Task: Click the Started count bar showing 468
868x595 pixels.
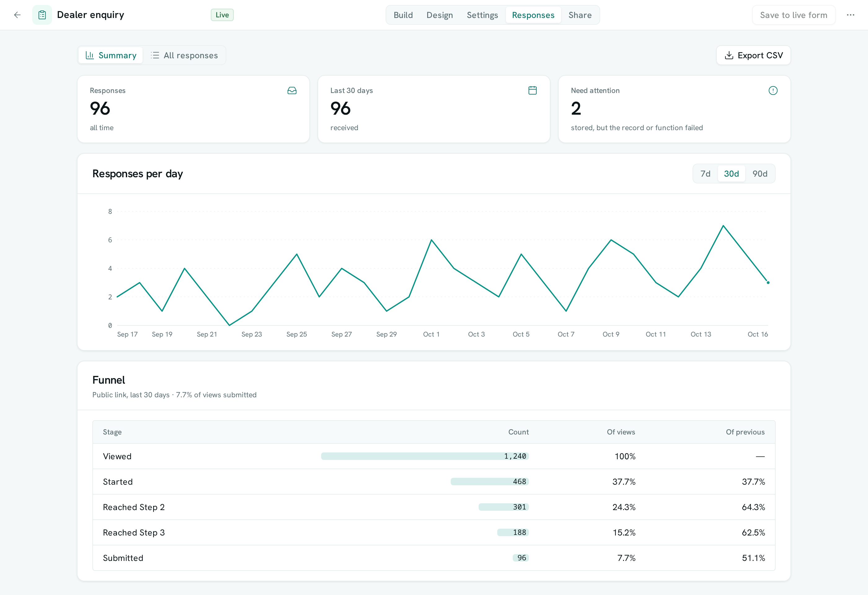Action: click(x=490, y=482)
